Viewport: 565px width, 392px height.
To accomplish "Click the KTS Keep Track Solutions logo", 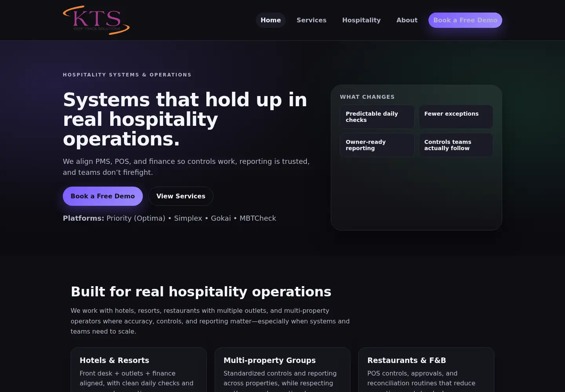I will tap(96, 20).
